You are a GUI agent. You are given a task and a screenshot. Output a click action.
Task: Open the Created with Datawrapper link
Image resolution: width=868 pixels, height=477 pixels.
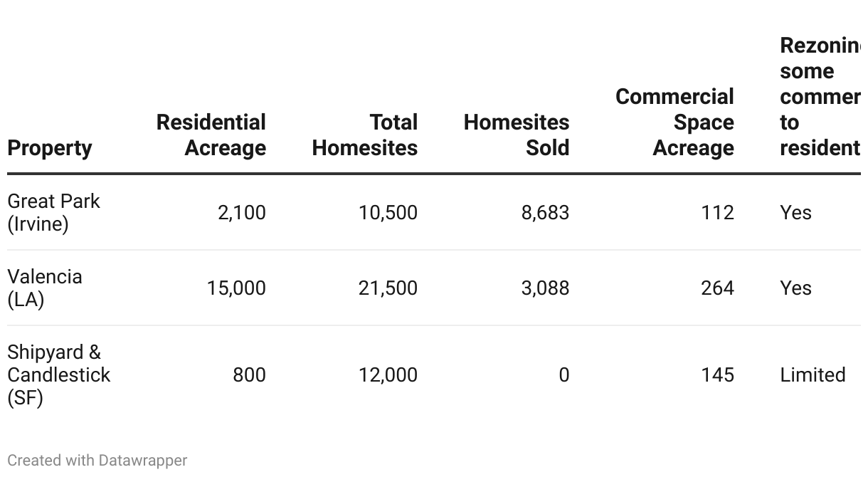(97, 461)
